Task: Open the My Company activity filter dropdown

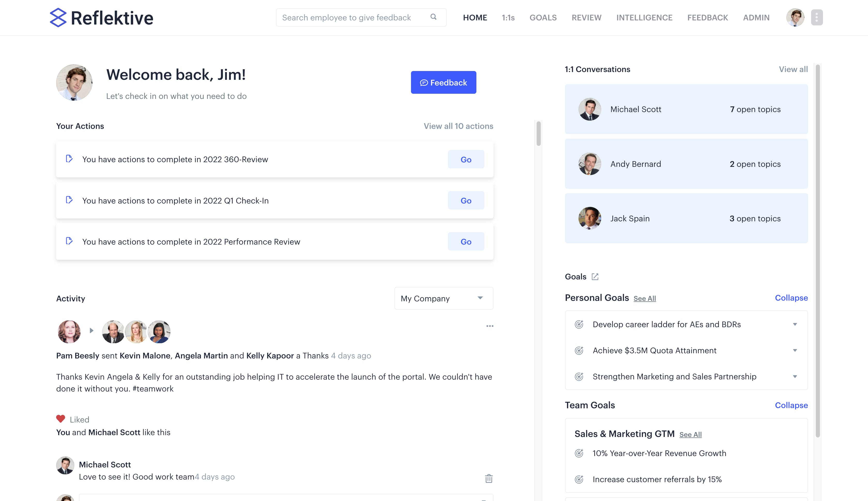Action: [x=443, y=298]
